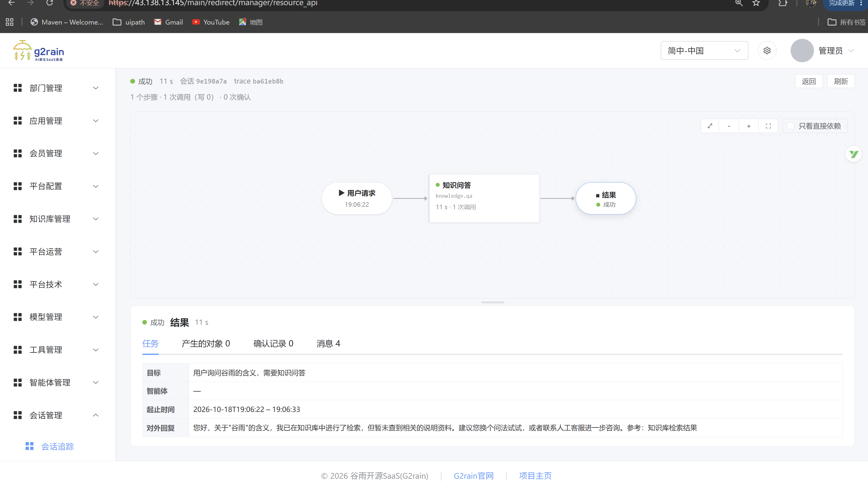The width and height of the screenshot is (868, 483).
Task: Open the G2rain官网 link
Action: [x=474, y=476]
